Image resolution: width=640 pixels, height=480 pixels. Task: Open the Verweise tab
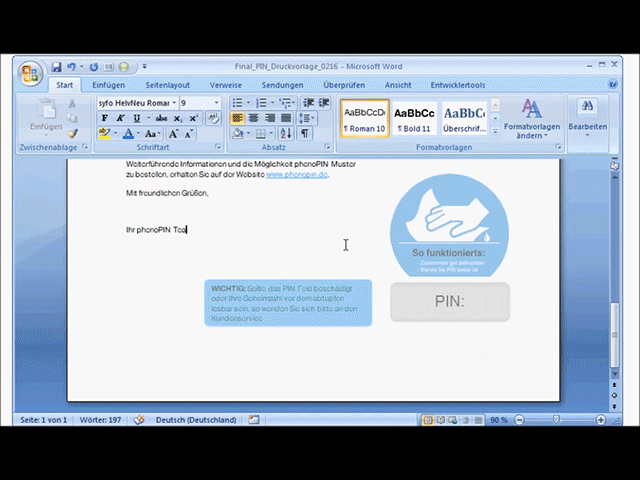(x=226, y=85)
